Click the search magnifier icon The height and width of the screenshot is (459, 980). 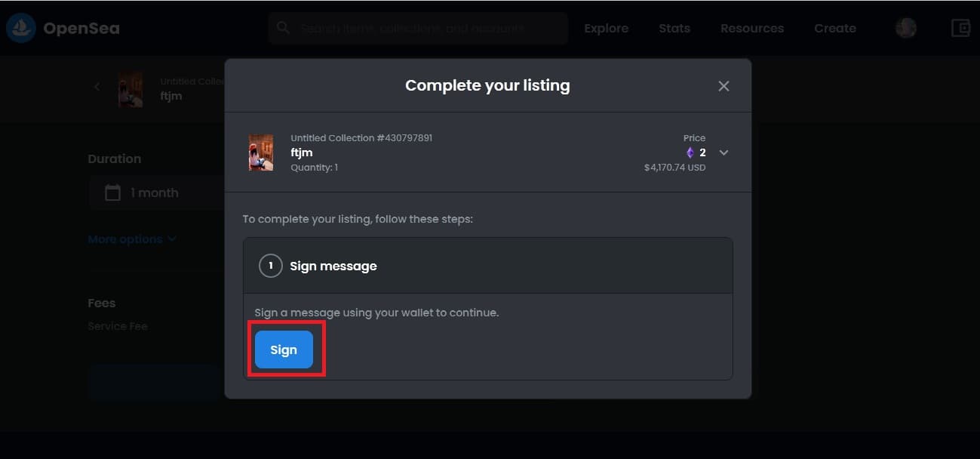click(284, 28)
